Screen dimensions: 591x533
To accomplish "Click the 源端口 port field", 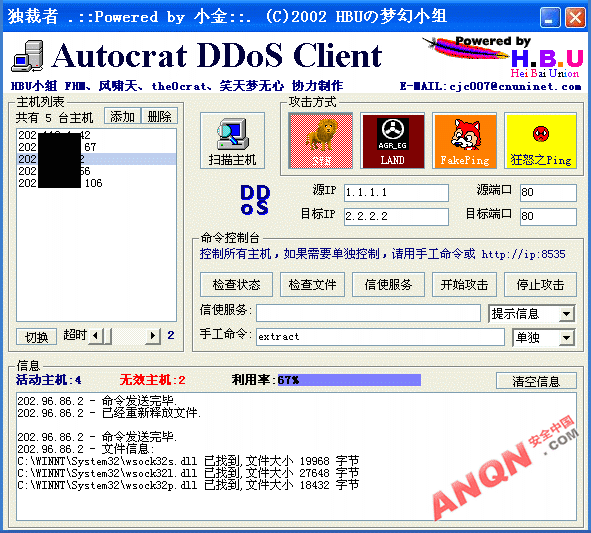I will (548, 193).
